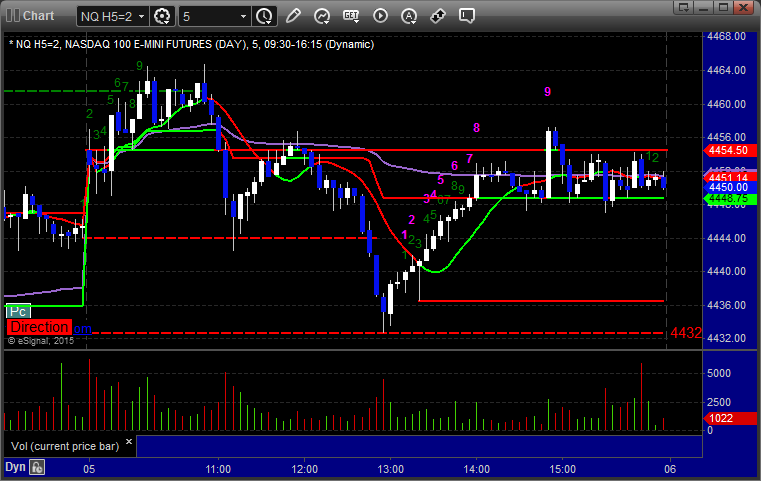
Task: Select the 4454.50 red price tag
Action: click(x=729, y=150)
